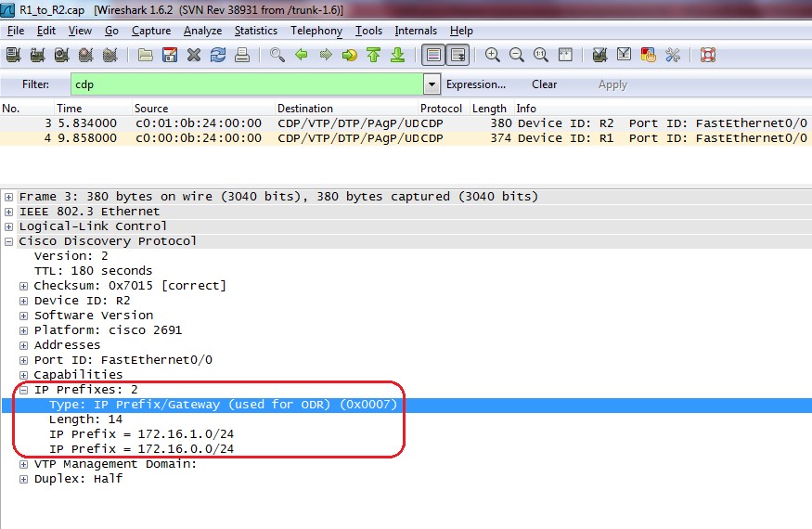Viewport: 812px width, 529px height.
Task: Go forward in packet history arrow
Action: [x=326, y=55]
